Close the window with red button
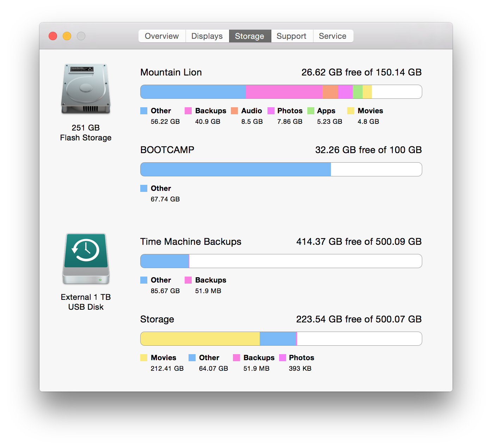 pyautogui.click(x=53, y=36)
